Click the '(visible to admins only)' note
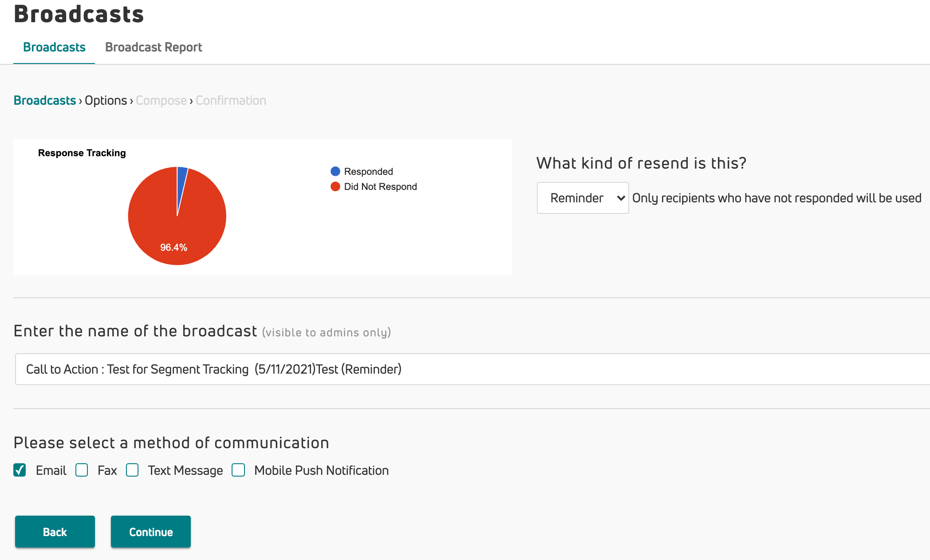 pos(327,332)
